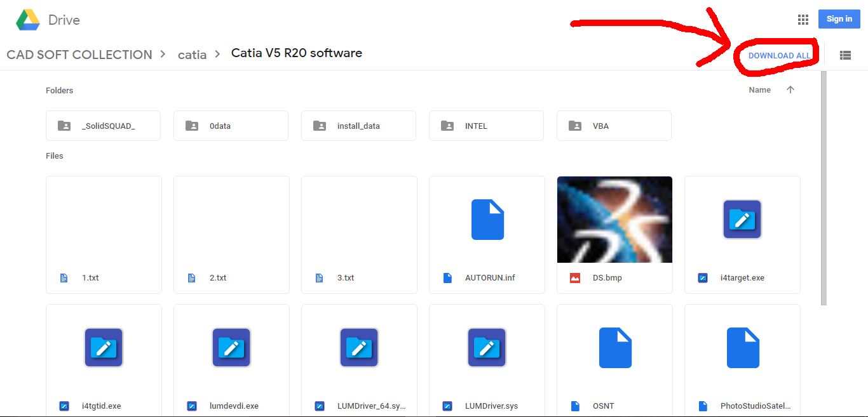This screenshot has width=868, height=417.
Task: Click the document icon beside 1.txt
Action: tap(64, 278)
